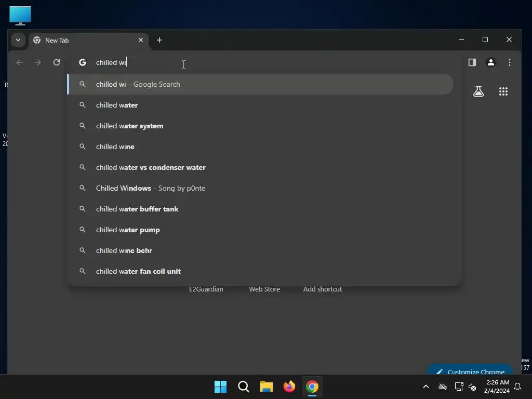Maximize the Chrome window

(x=485, y=39)
